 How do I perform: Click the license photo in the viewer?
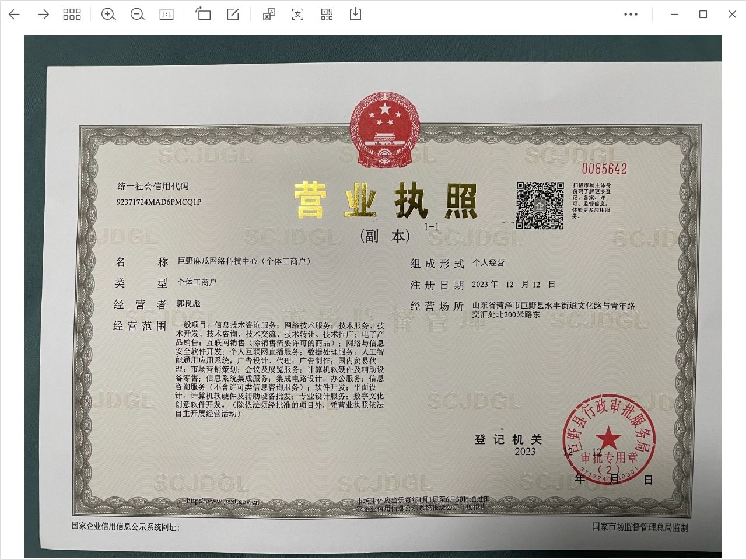[x=373, y=296]
